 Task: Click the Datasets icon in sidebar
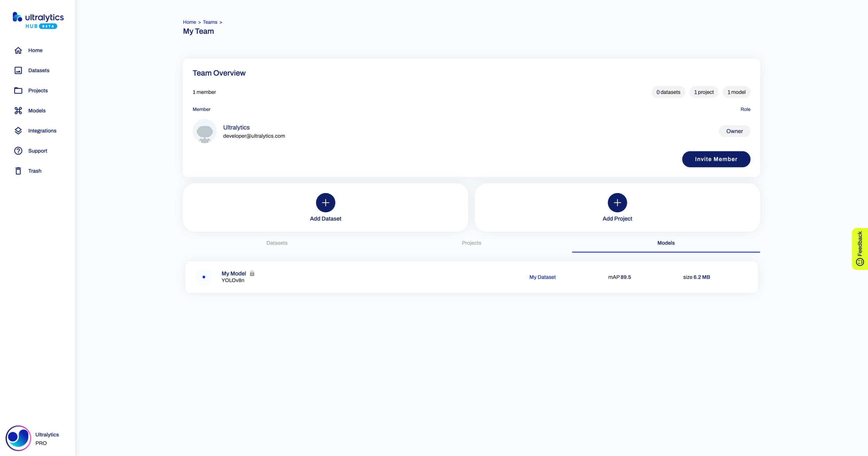[x=18, y=70]
